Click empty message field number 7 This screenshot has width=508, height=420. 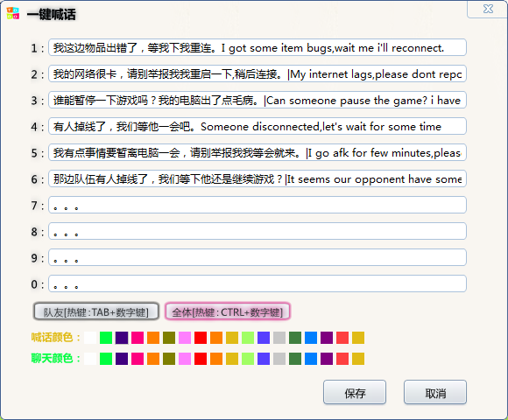[x=258, y=205]
